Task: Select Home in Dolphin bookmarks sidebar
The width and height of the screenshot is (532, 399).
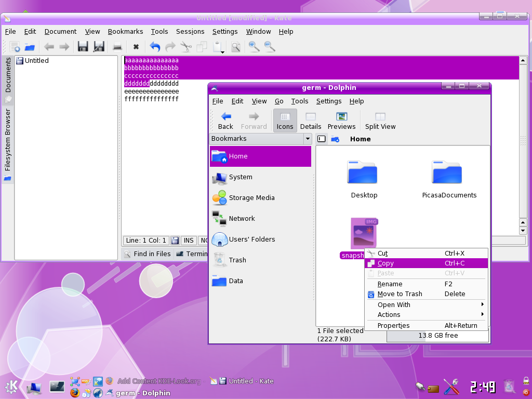Action: pos(260,156)
